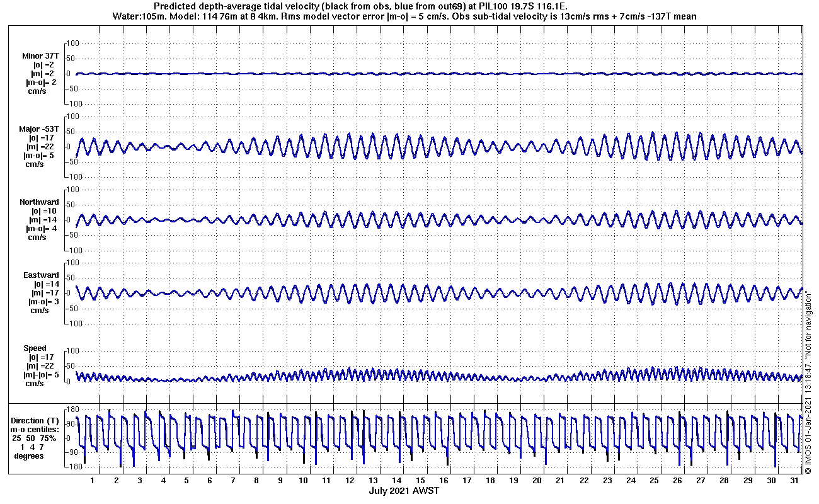
Task: Click date tick '26' on the July axis
Action: click(677, 481)
